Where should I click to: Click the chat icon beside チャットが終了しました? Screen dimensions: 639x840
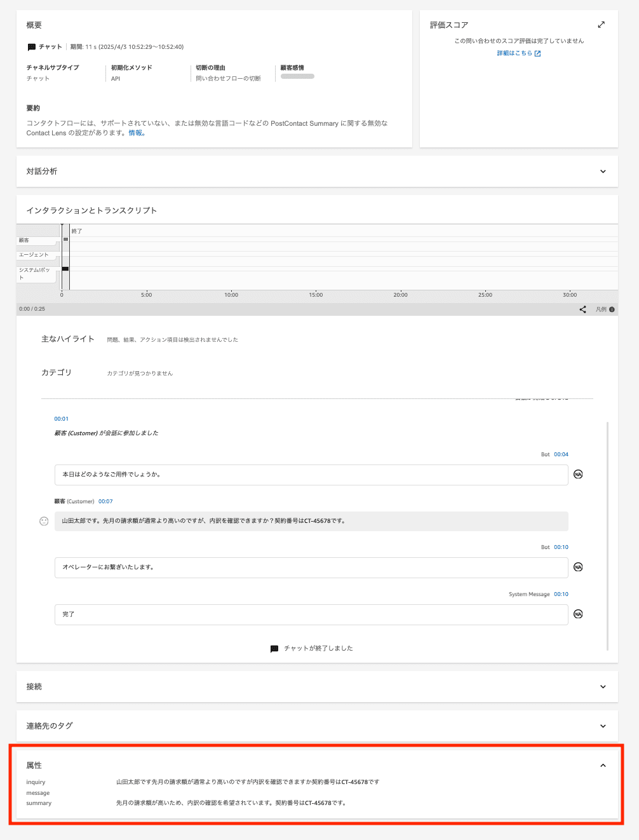(274, 649)
